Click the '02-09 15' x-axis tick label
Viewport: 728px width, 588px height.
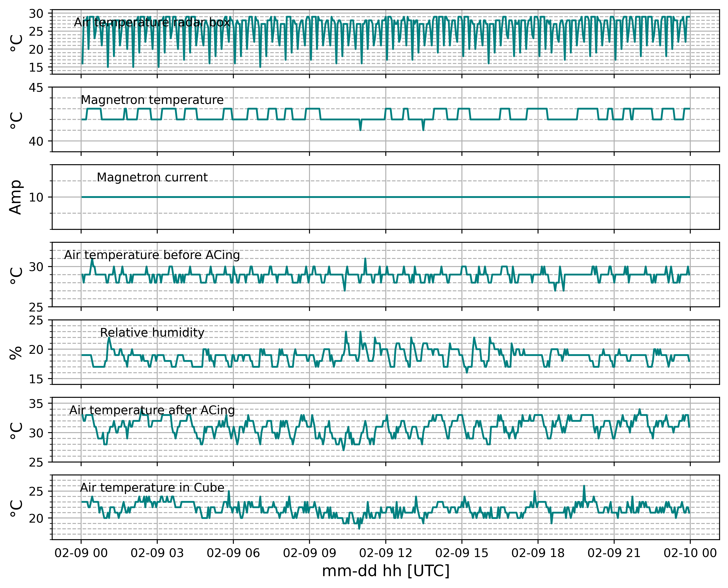462,553
